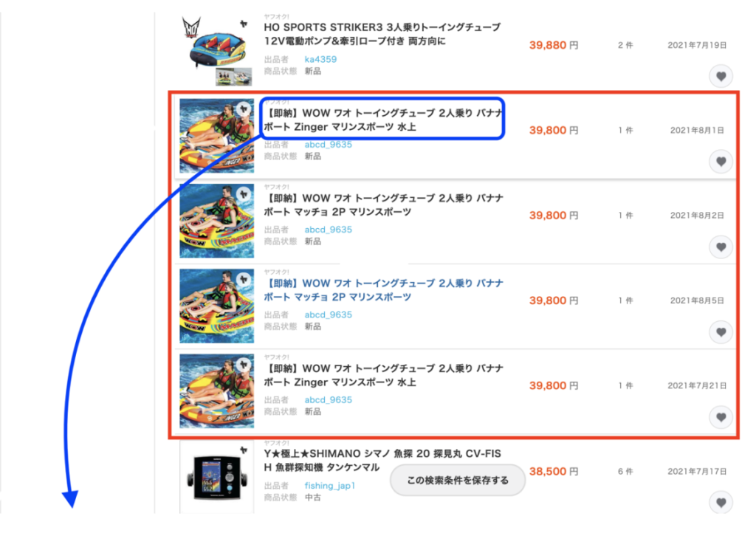Click heart icon for August 5 マッチョ listing
756x533 pixels.
point(721,332)
